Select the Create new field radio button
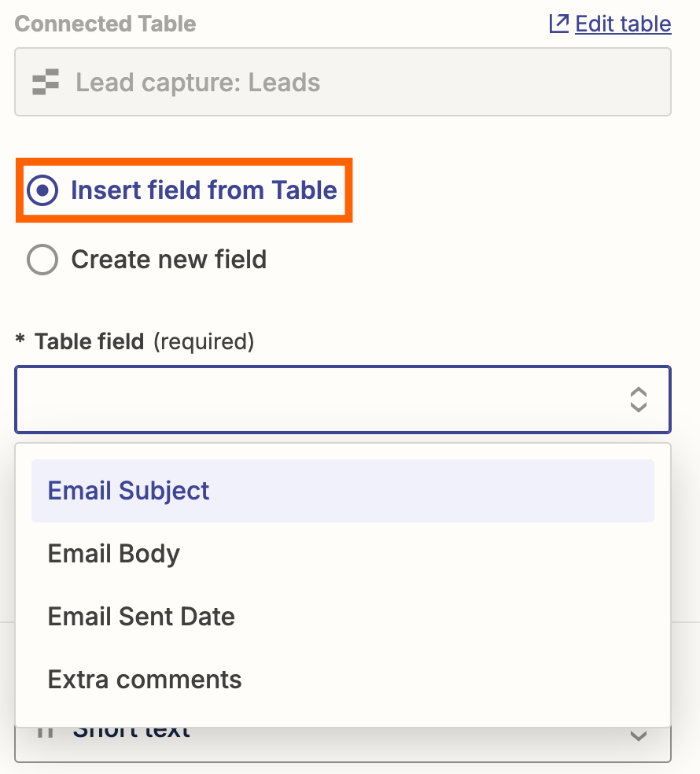The width and height of the screenshot is (700, 774). tap(42, 260)
